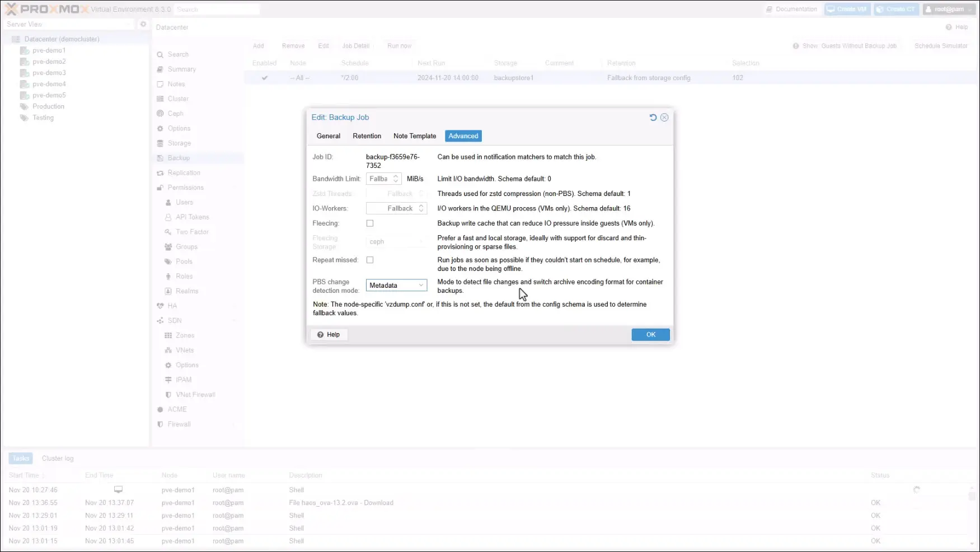Click the Replication arrows icon

(160, 173)
